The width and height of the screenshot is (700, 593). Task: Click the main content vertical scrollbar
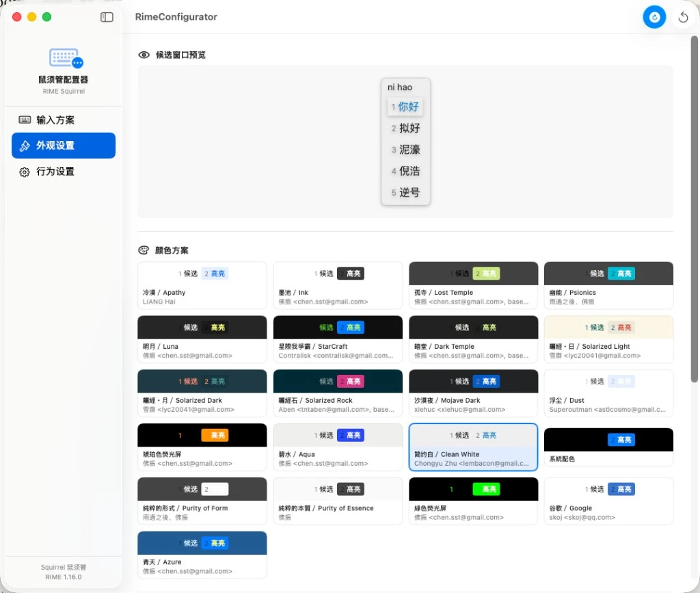pos(695,209)
